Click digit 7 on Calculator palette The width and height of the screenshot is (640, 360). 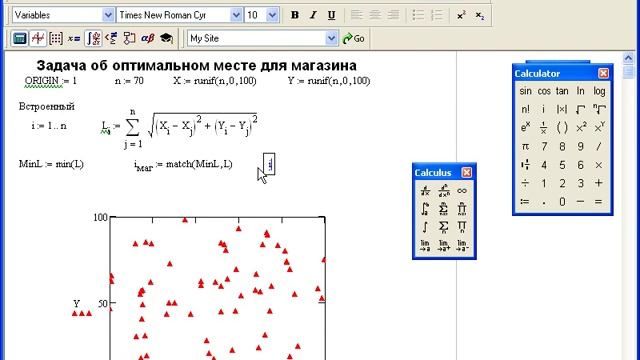point(544,146)
